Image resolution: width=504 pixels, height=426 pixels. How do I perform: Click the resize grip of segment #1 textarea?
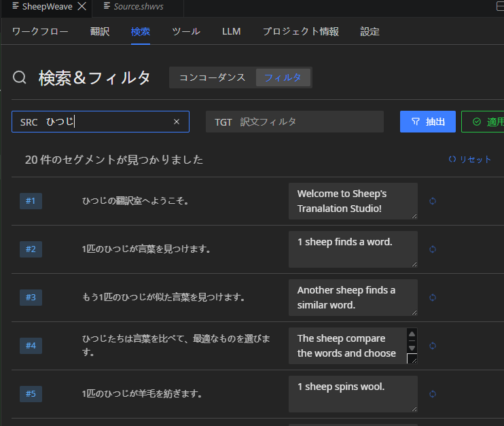click(x=414, y=216)
